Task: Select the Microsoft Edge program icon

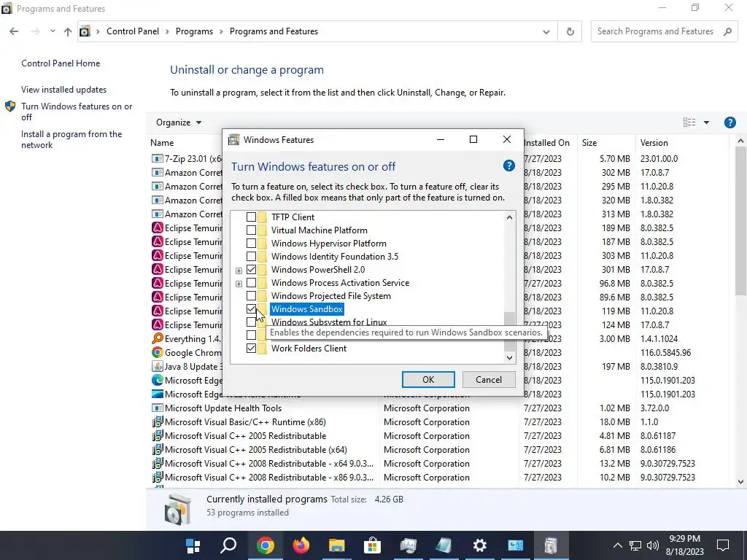Action: [x=158, y=380]
